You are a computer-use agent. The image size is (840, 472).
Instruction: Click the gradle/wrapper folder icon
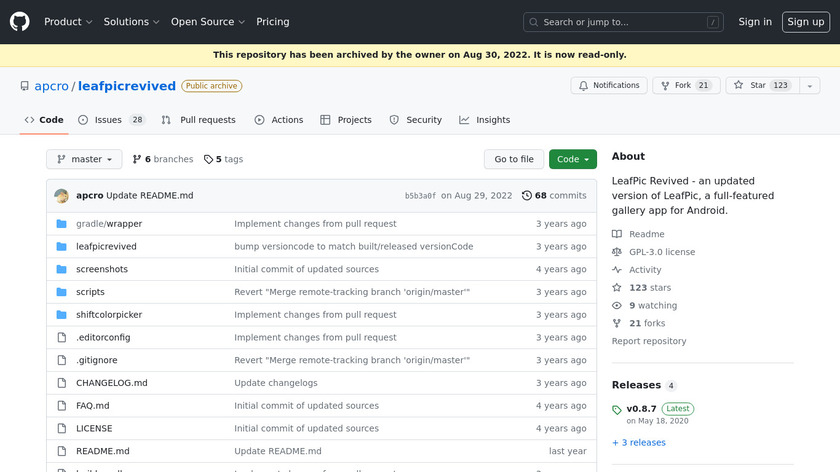(x=62, y=224)
